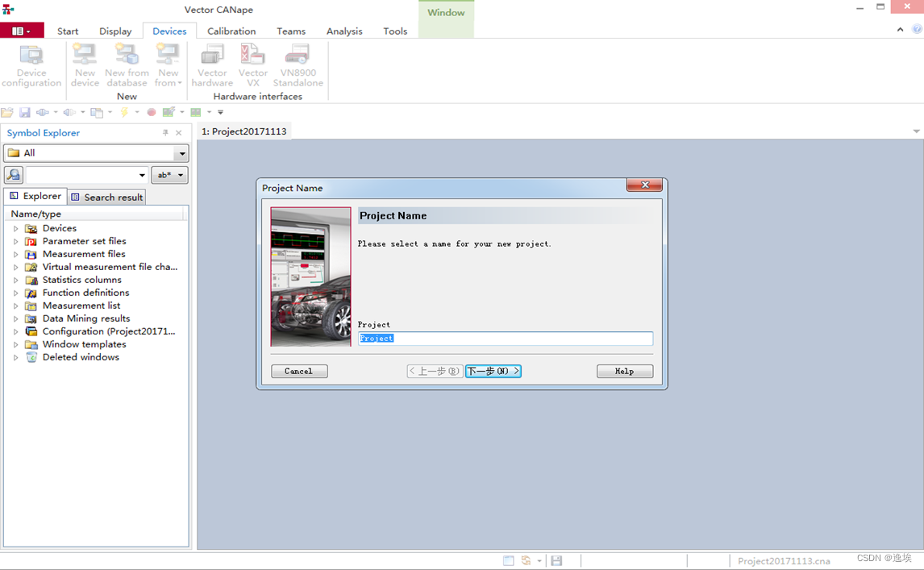Choose New from database
The height and width of the screenshot is (570, 924).
point(127,66)
